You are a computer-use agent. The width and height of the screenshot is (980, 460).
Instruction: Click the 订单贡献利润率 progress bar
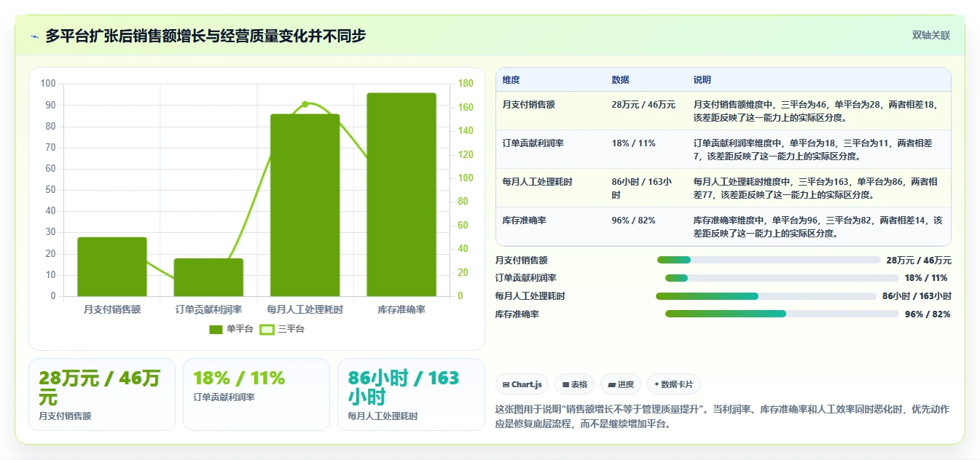782,278
